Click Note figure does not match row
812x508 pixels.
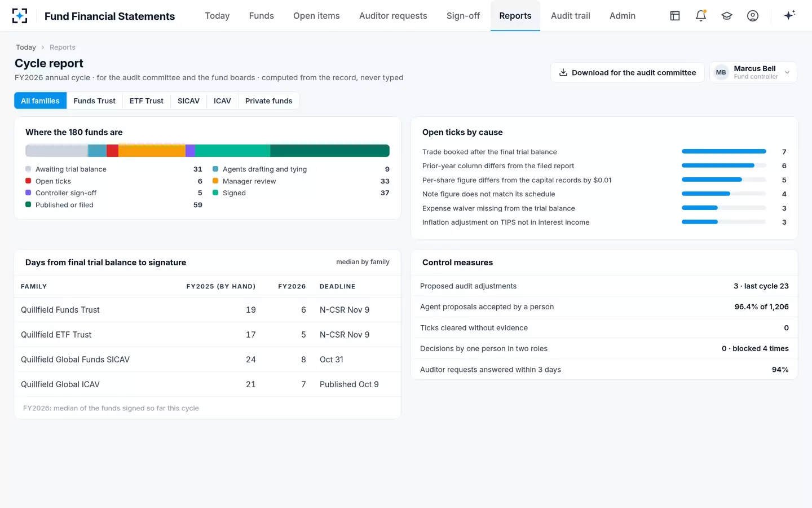[x=604, y=194]
